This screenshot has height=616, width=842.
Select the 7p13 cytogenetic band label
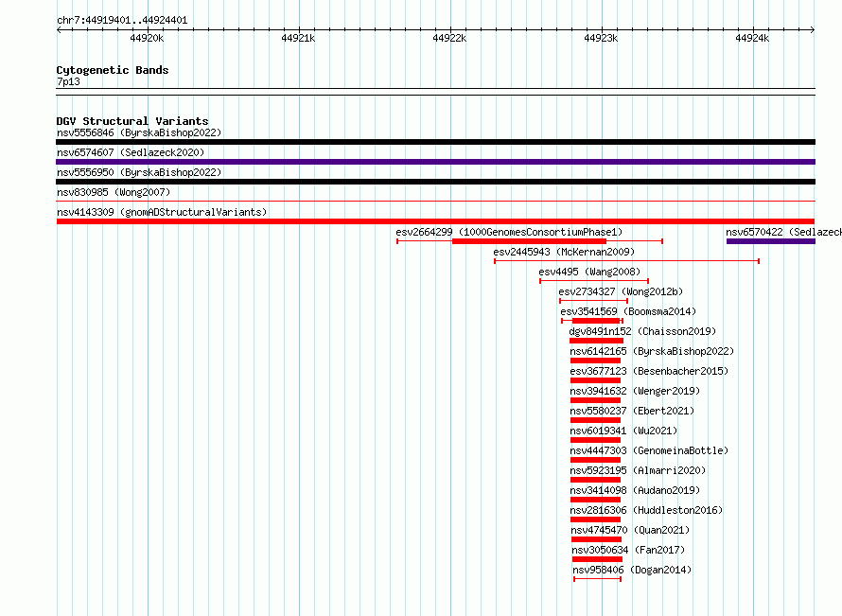tap(68, 81)
